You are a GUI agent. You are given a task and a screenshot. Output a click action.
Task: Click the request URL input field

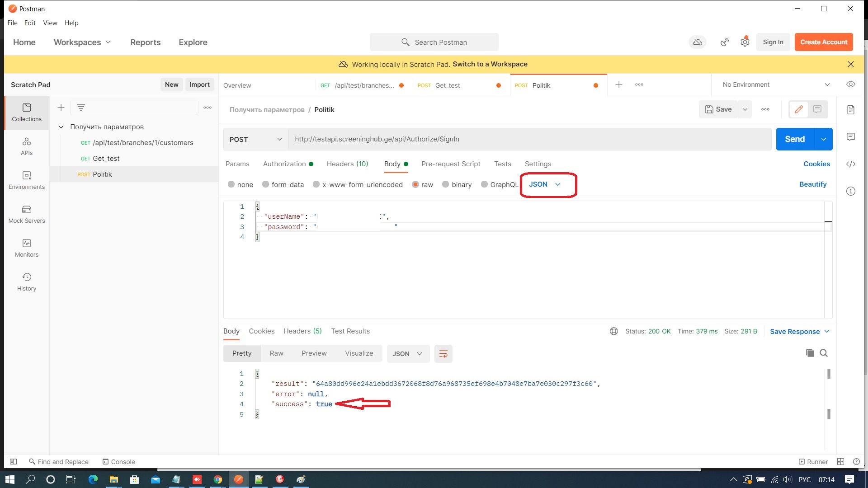(530, 139)
